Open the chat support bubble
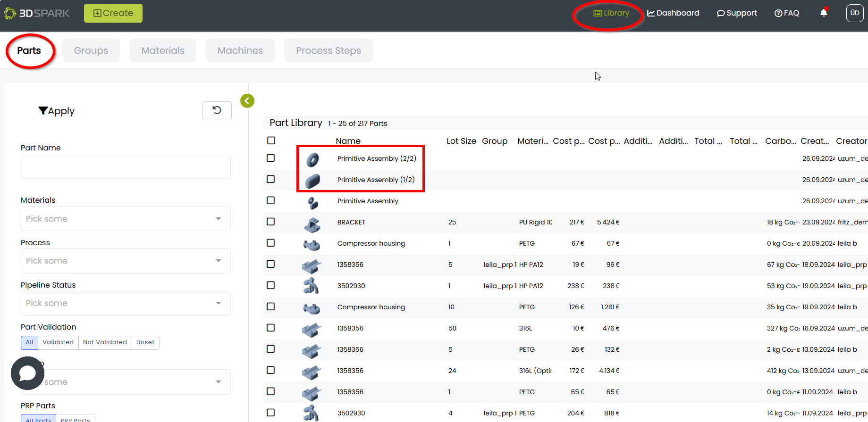 point(27,373)
